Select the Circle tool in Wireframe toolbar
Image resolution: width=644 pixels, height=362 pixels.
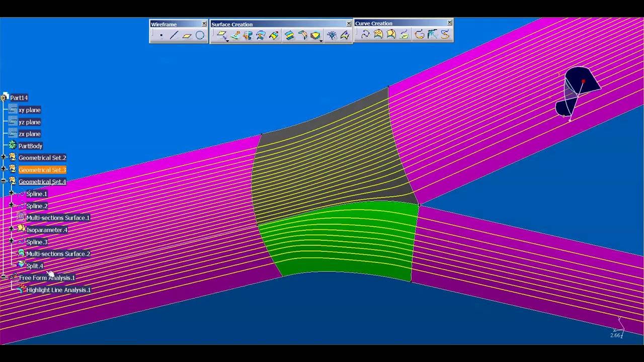click(200, 35)
